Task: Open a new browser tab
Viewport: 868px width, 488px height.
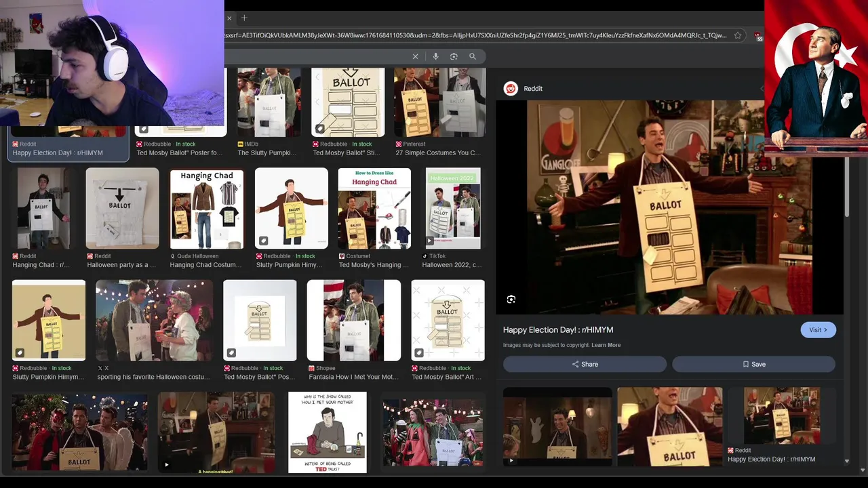Action: [244, 18]
